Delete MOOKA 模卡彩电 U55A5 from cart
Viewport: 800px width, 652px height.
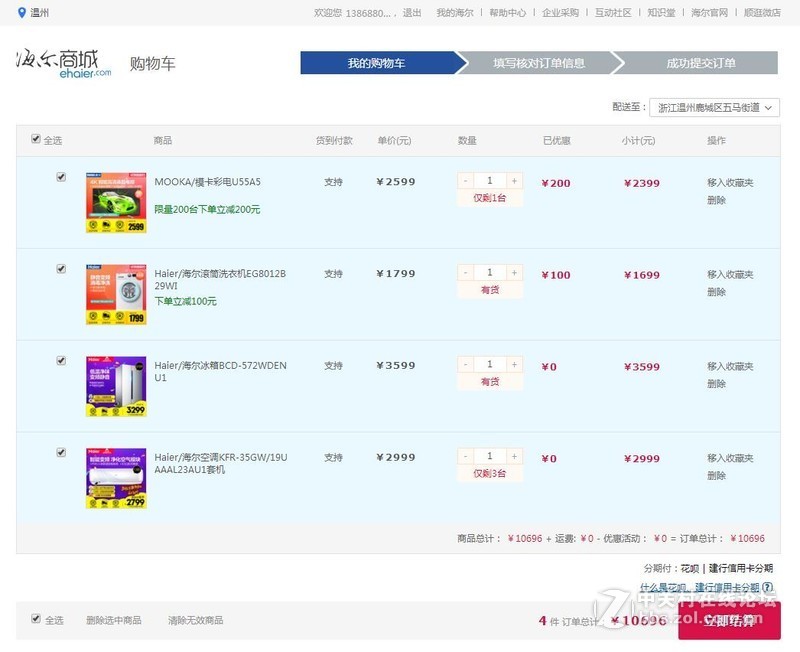click(716, 200)
